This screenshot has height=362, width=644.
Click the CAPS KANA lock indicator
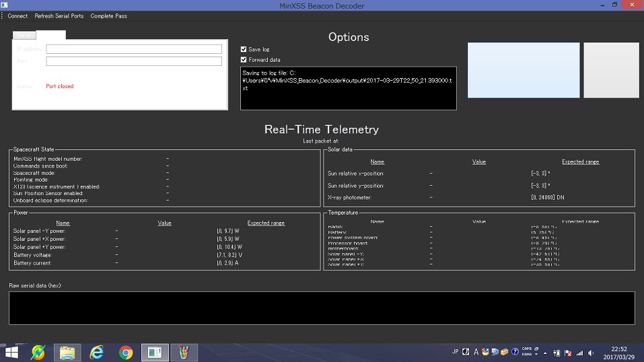[526, 351]
